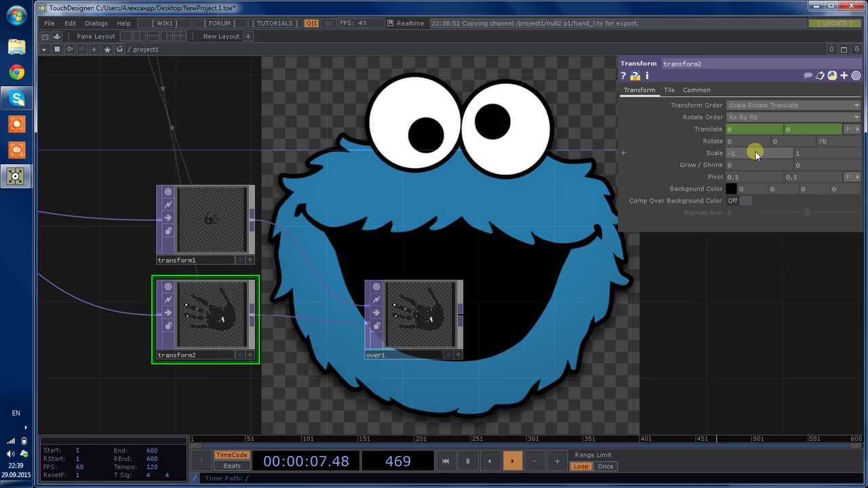Toggle the bypass flag on transform1 node
The height and width of the screenshot is (488, 868).
point(167,205)
